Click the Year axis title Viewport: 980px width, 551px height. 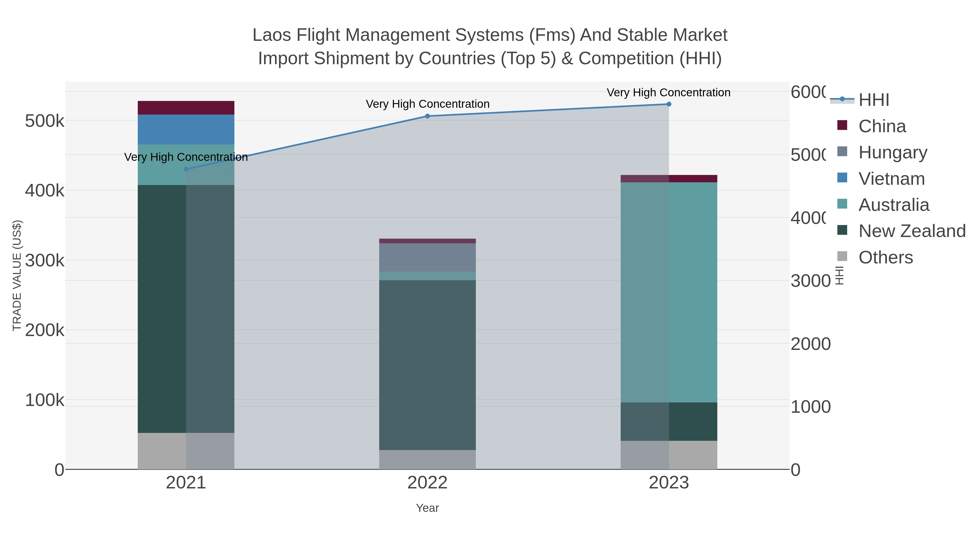click(427, 508)
